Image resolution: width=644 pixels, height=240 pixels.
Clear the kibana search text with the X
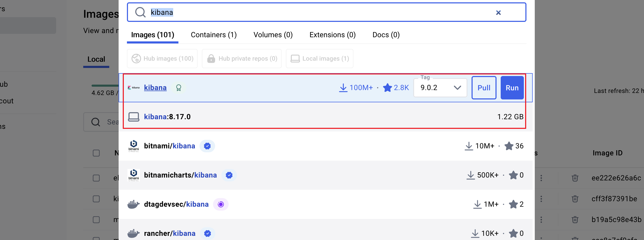[498, 12]
